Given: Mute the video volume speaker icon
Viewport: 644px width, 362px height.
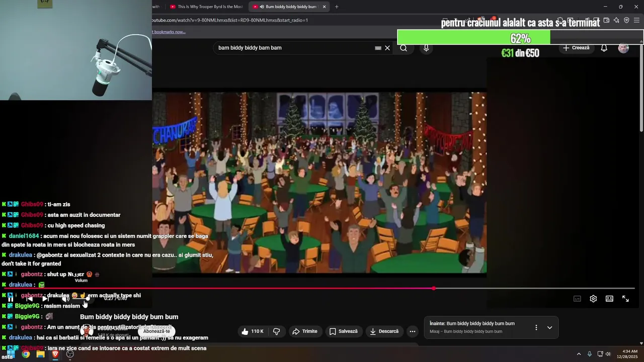Looking at the screenshot, I should (x=65, y=299).
